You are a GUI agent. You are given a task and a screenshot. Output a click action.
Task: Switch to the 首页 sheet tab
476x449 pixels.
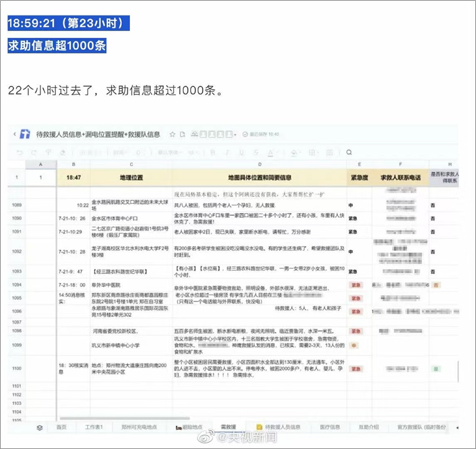point(62,427)
